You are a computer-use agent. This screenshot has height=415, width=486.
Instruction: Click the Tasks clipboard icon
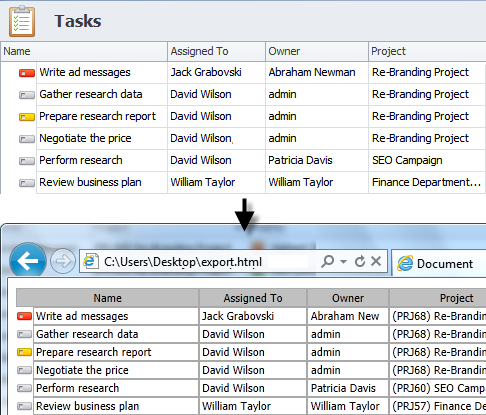coord(22,21)
